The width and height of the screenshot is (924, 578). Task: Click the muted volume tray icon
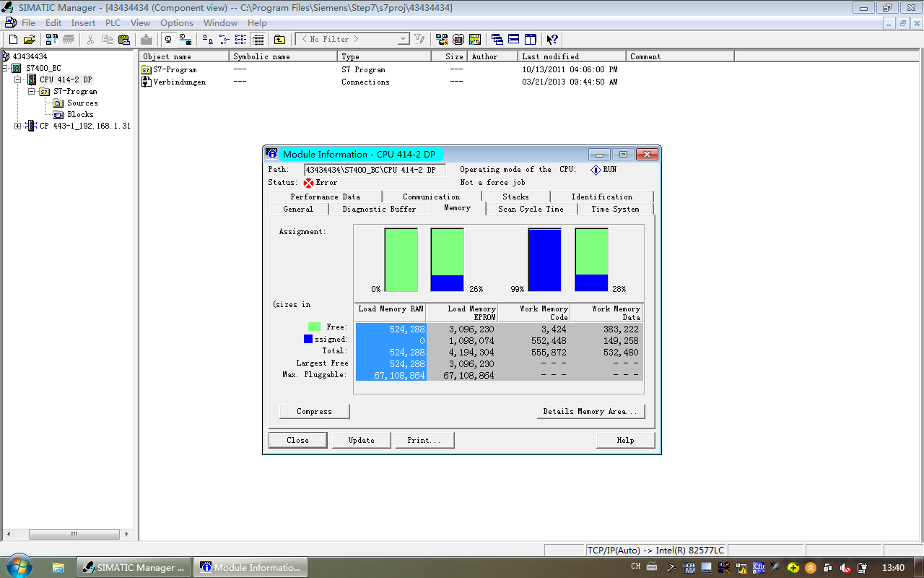click(845, 568)
